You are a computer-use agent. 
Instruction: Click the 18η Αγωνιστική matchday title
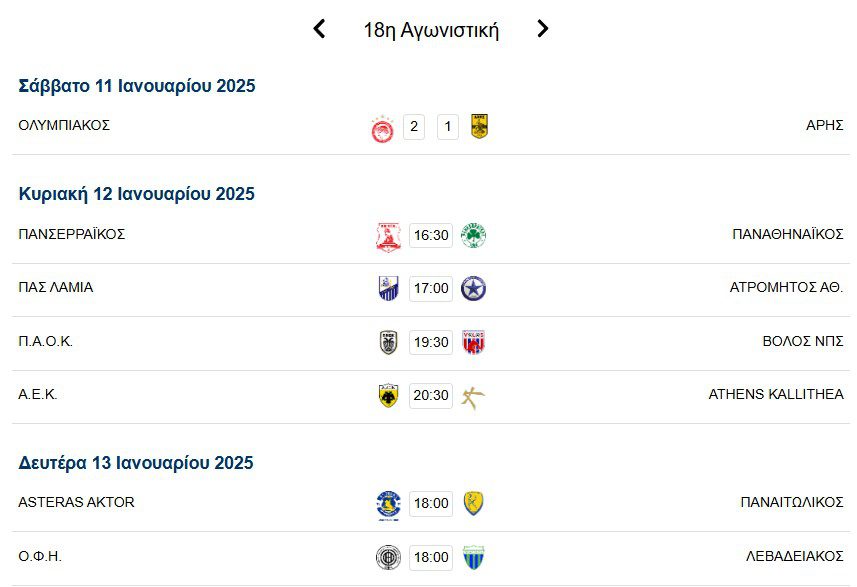[431, 30]
